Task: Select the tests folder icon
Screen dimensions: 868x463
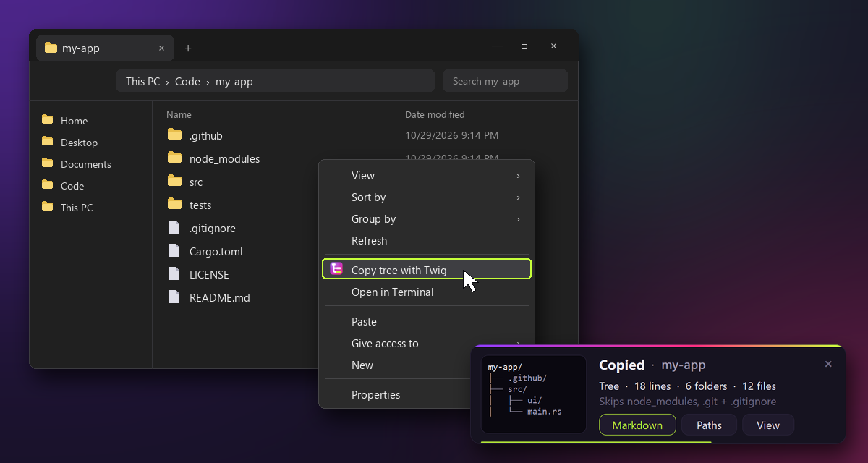Action: click(x=174, y=204)
